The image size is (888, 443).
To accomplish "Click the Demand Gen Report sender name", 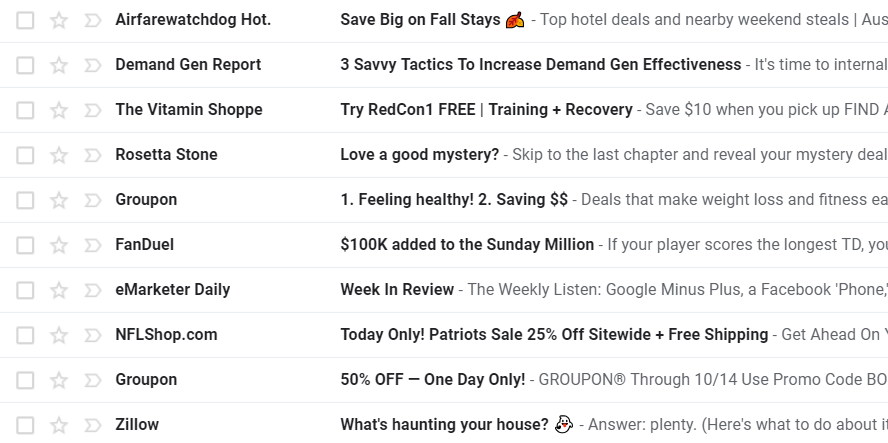I will (x=188, y=65).
